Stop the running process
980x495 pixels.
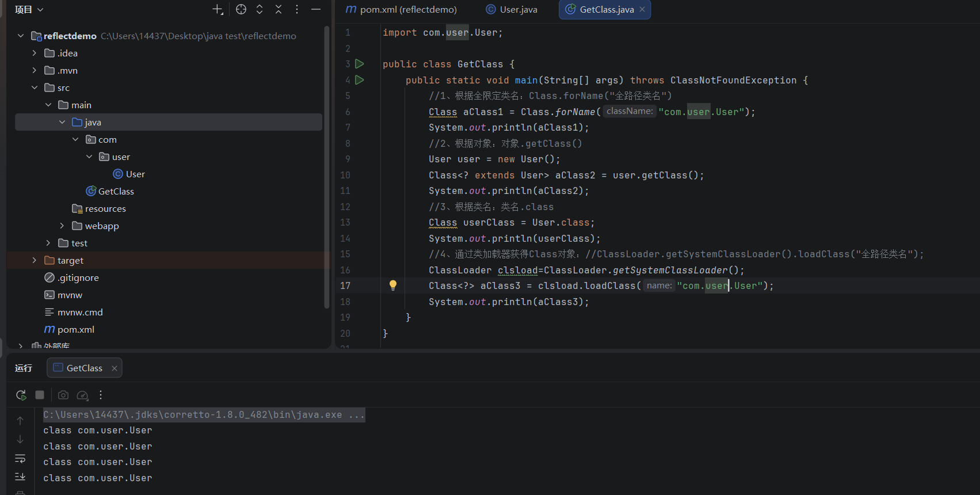(40, 395)
